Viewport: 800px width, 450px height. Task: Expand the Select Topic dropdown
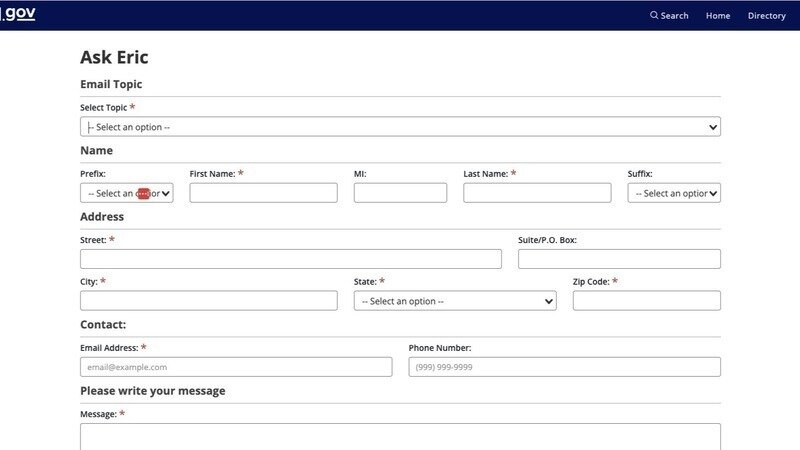click(400, 127)
